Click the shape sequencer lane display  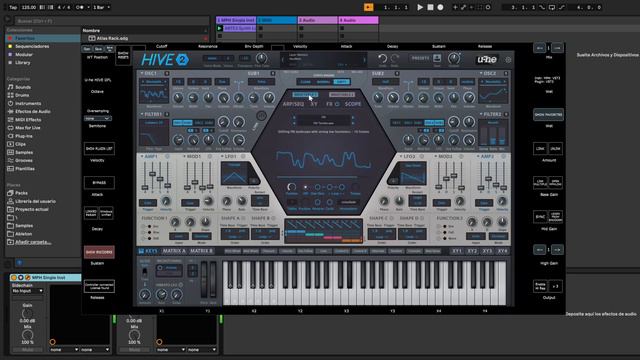(x=324, y=231)
